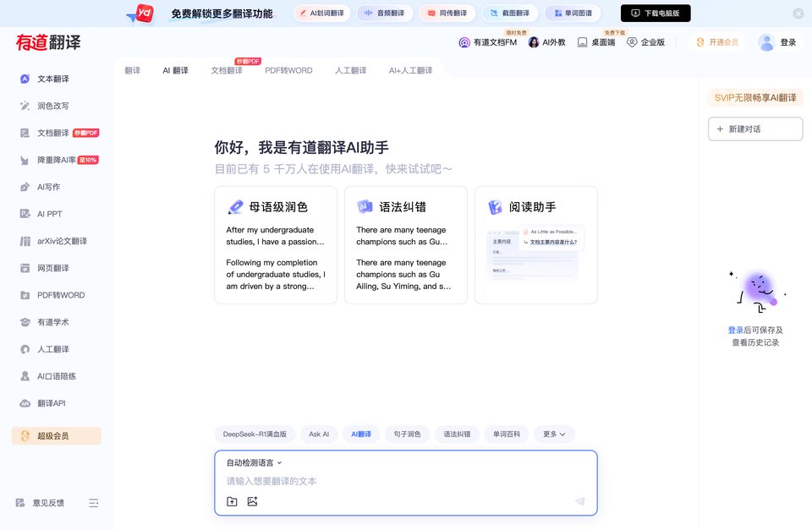Click the SVIP无限畅享AI翻译 banner

click(x=755, y=97)
